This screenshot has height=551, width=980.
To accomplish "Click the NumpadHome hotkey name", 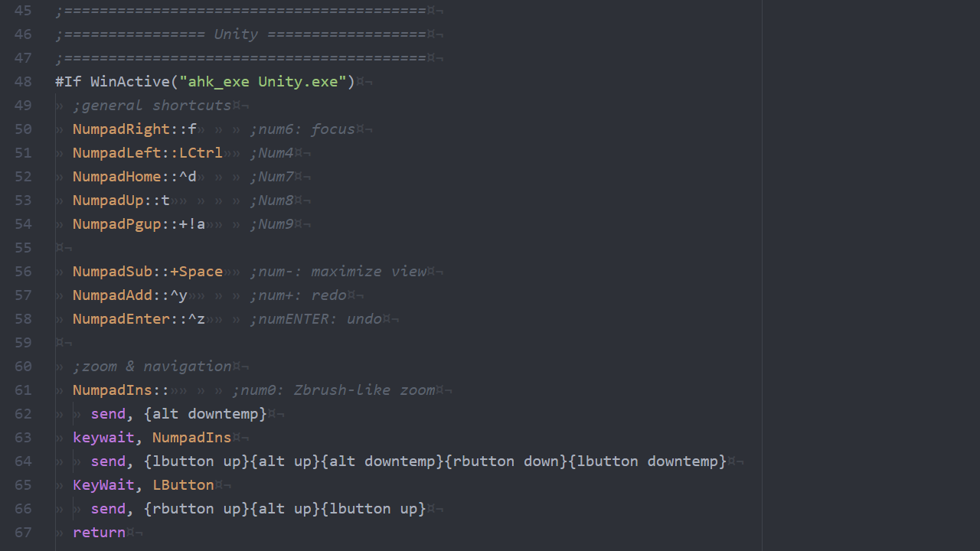I will click(116, 177).
